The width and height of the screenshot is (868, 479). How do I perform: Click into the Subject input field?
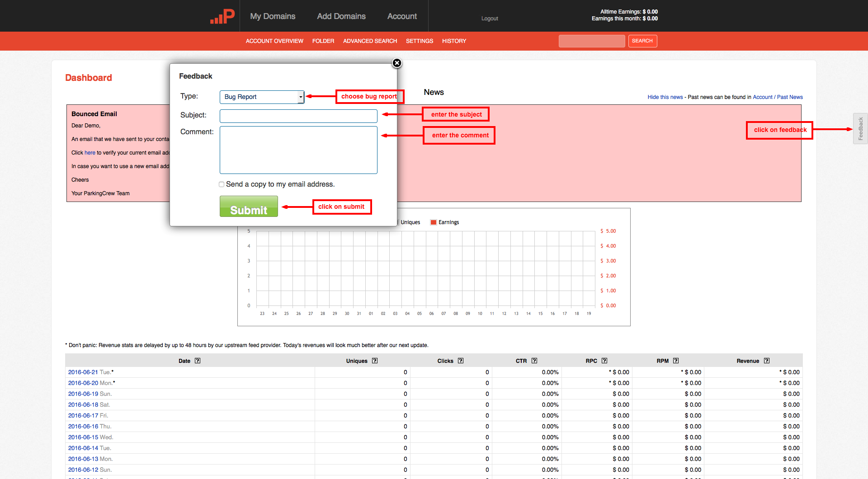point(298,116)
